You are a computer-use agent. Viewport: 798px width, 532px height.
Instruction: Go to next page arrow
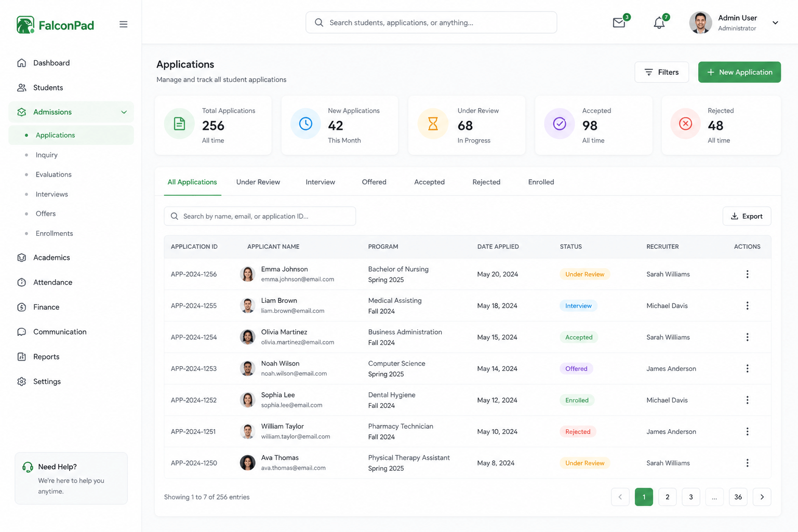[762, 497]
